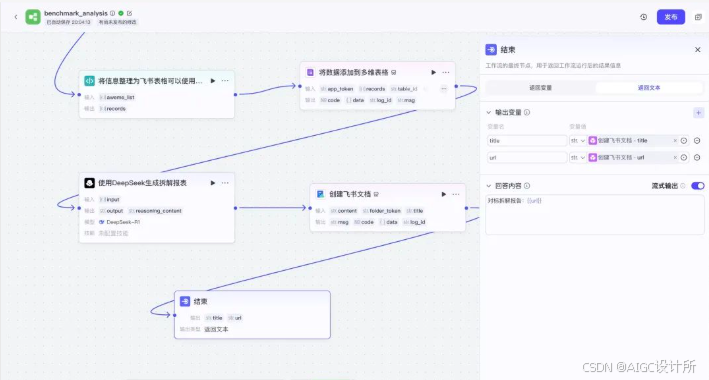Screen dimensions: 709x380
Task: Click the code icon of 将信息整理为飞书表格 node
Action: [x=90, y=81]
